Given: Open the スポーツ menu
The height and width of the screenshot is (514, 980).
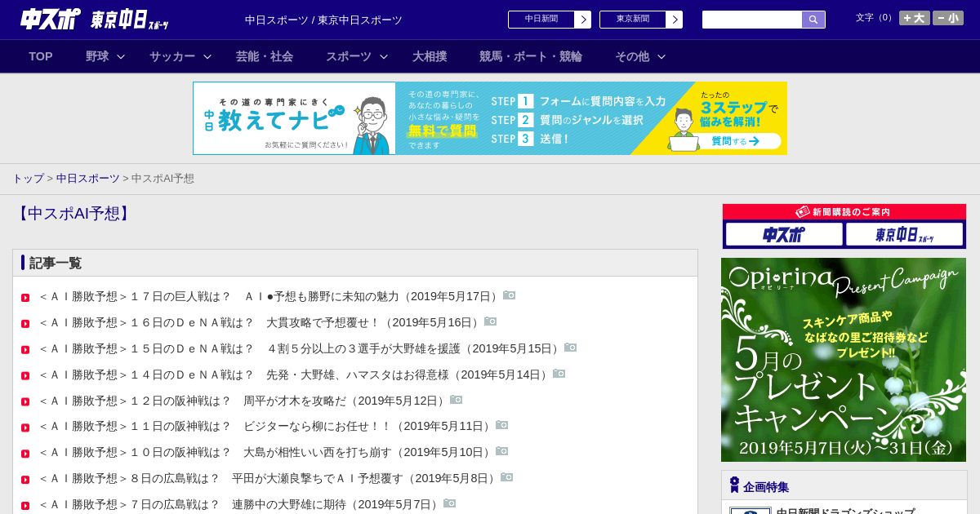Looking at the screenshot, I should (x=349, y=56).
